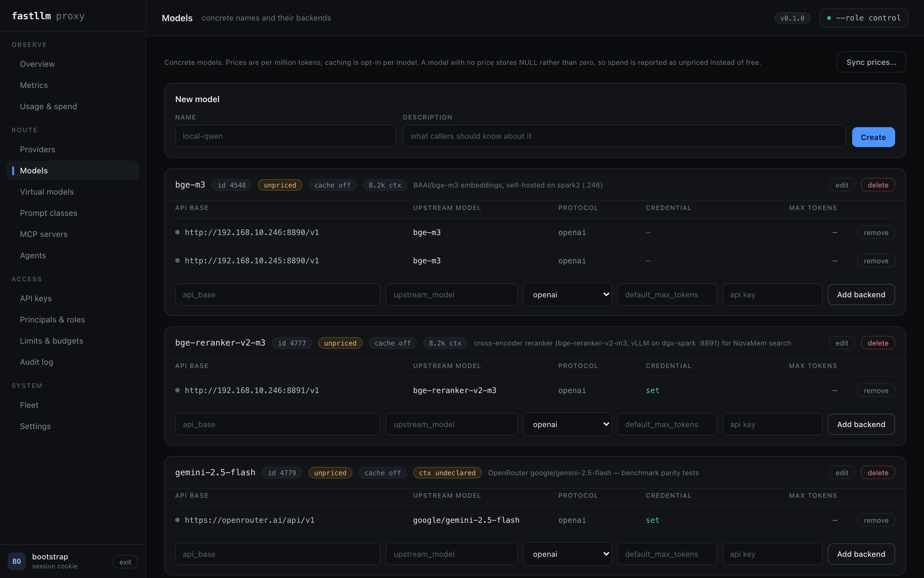Click the Create model button
Viewport: 924px width, 578px height.
[x=873, y=137]
